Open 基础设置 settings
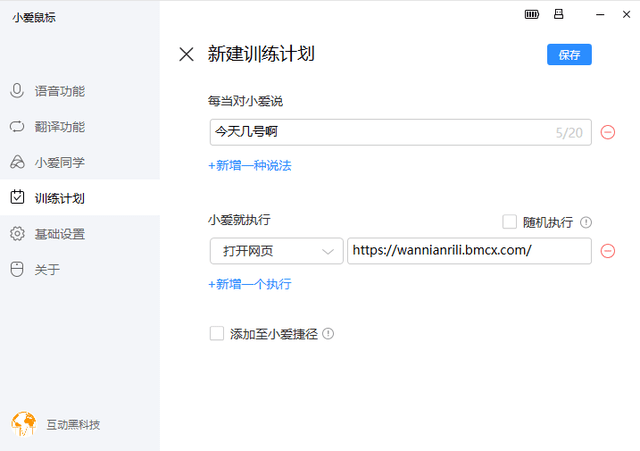Viewport: 640px width, 451px height. 80,234
